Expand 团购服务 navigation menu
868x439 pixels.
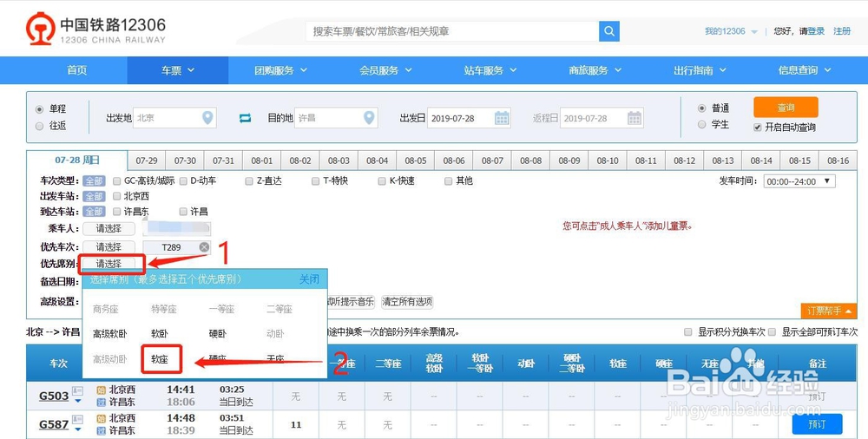(280, 70)
